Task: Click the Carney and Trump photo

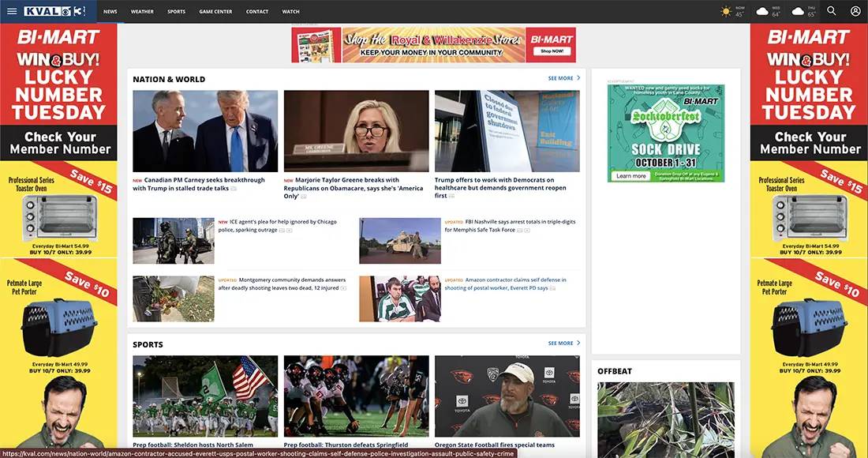Action: coord(205,131)
